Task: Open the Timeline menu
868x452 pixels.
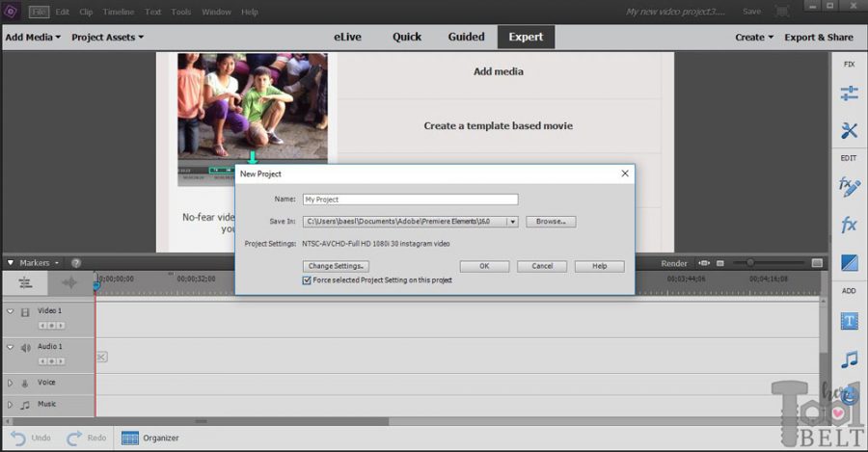Action: pyautogui.click(x=119, y=12)
